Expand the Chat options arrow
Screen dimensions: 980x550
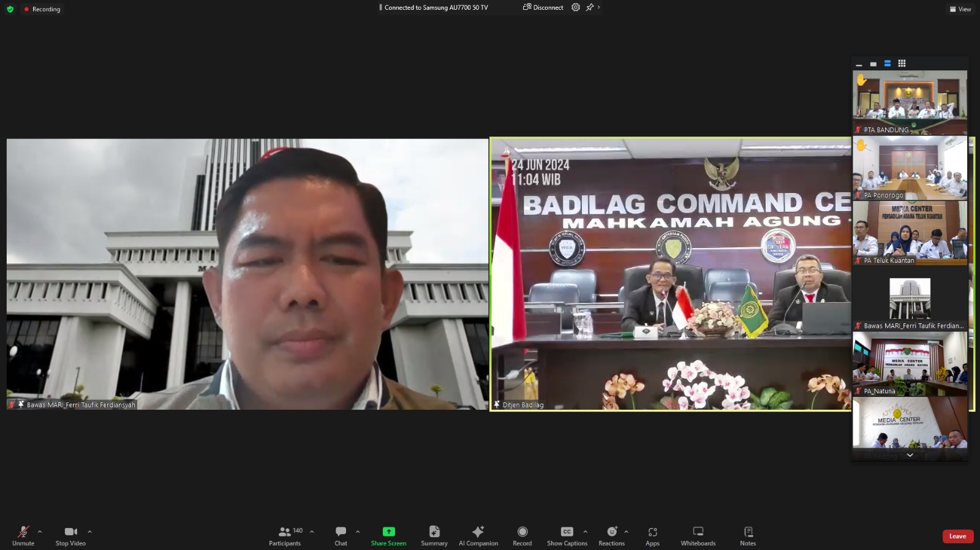tap(358, 532)
